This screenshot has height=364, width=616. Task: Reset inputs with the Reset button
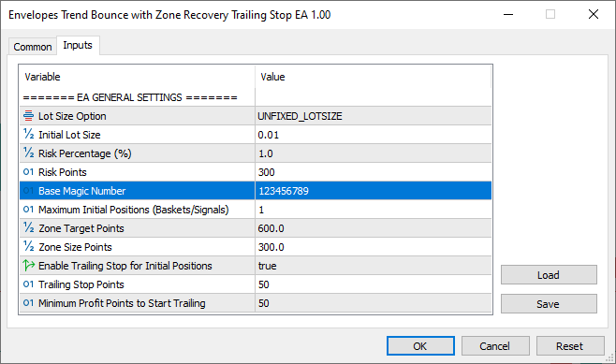point(570,346)
